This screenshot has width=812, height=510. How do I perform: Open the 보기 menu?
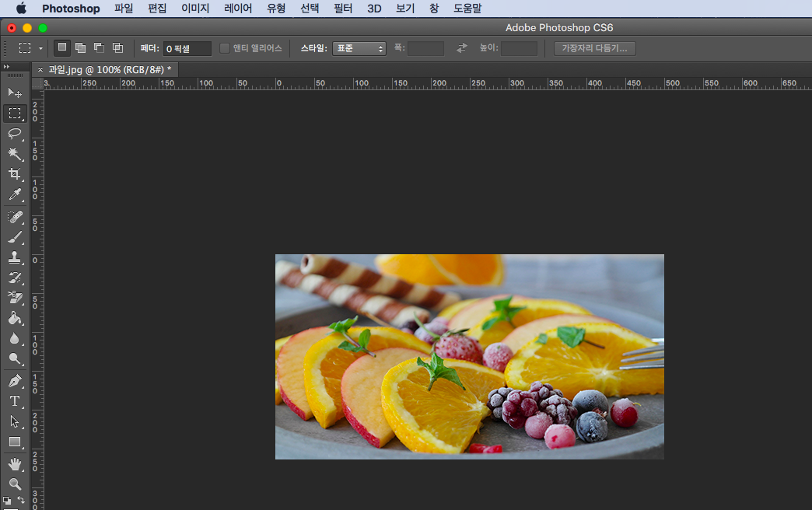point(405,9)
